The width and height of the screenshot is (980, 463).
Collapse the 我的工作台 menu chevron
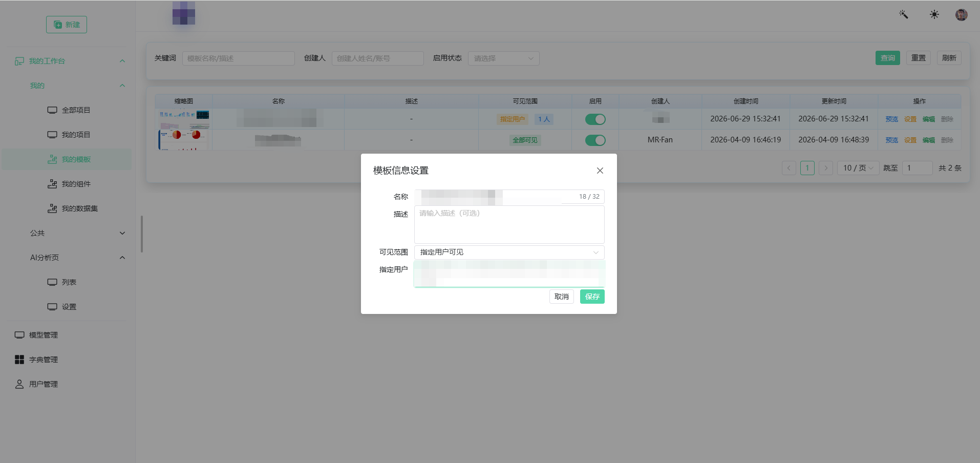122,61
